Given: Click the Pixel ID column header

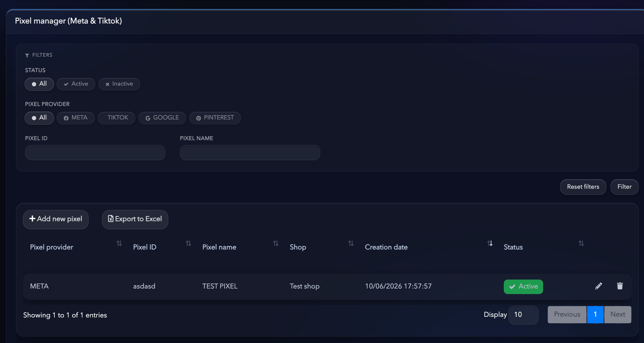Looking at the screenshot, I should pos(145,247).
